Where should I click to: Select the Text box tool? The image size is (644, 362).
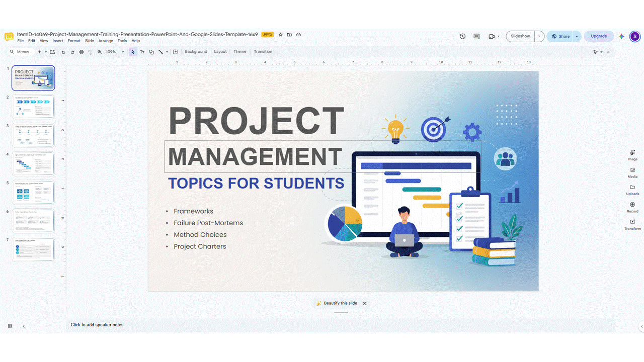coord(142,52)
